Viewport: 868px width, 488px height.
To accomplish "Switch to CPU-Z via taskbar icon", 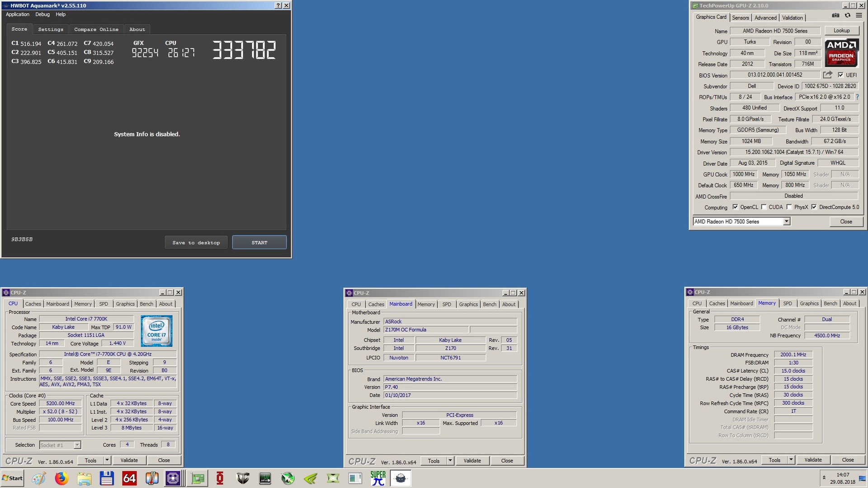I will click(173, 478).
